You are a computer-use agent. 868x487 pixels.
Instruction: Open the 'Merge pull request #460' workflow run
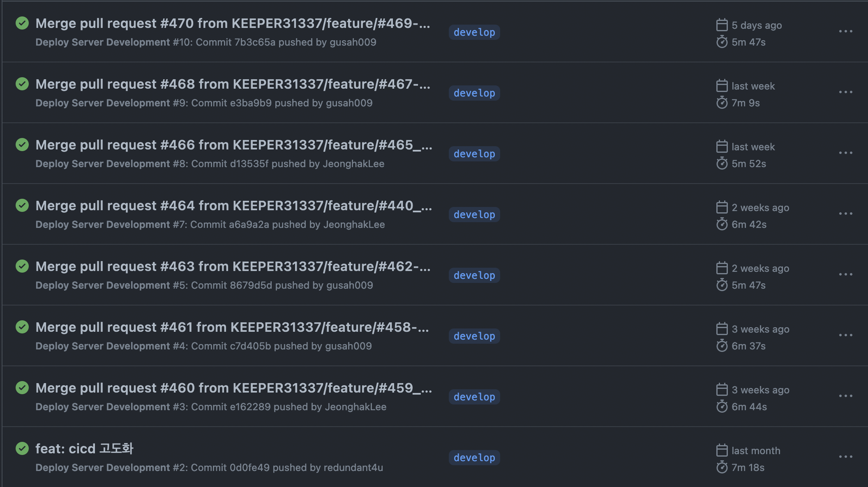pos(233,388)
